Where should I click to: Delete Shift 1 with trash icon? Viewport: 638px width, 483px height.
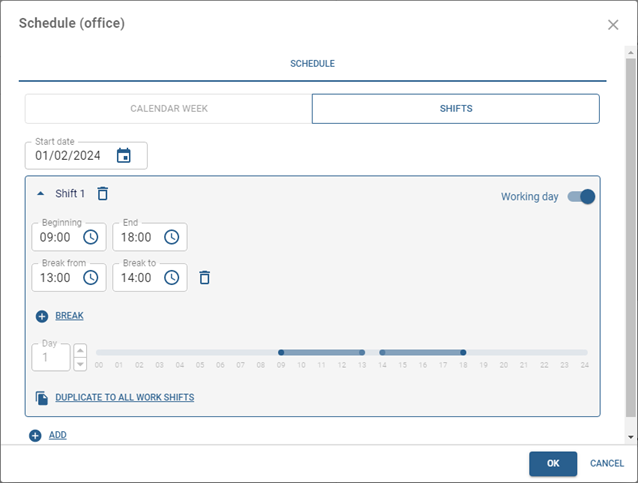coord(102,194)
